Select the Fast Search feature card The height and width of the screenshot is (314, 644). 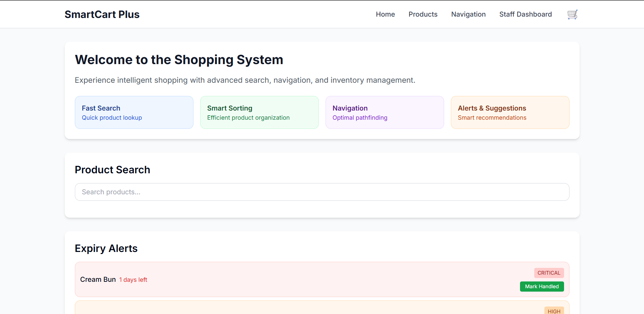pos(134,112)
